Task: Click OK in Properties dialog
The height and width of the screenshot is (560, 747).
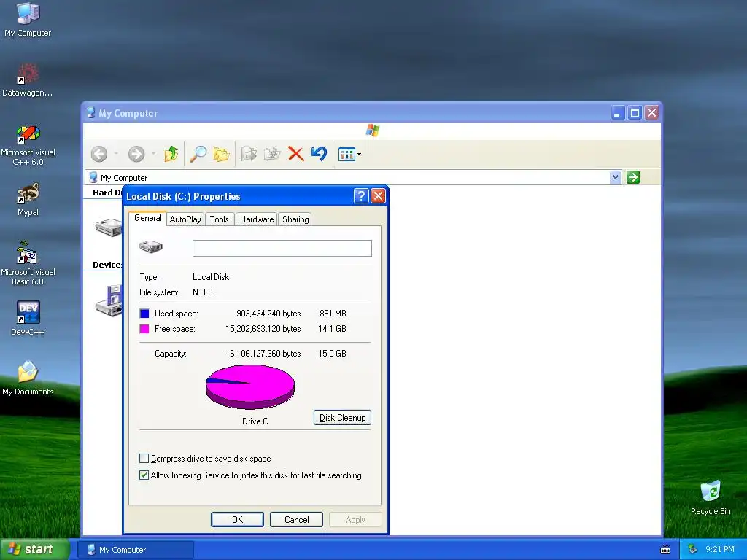Action: [x=237, y=519]
